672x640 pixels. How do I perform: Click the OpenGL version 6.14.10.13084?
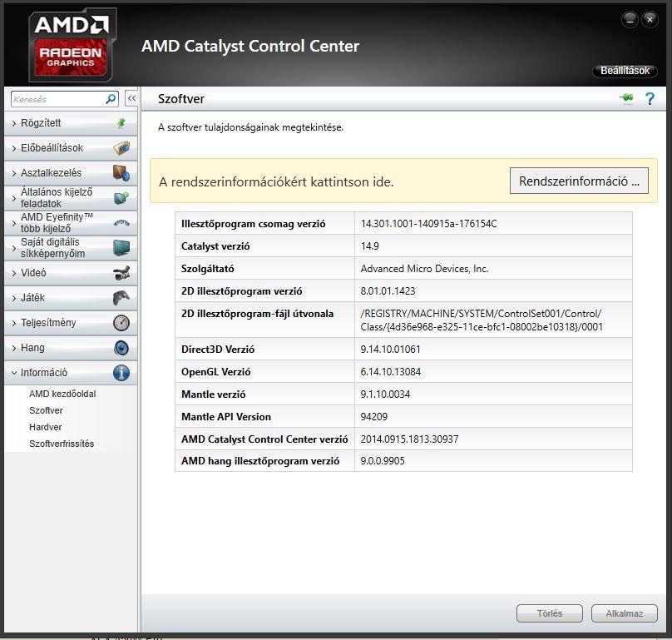pyautogui.click(x=390, y=372)
